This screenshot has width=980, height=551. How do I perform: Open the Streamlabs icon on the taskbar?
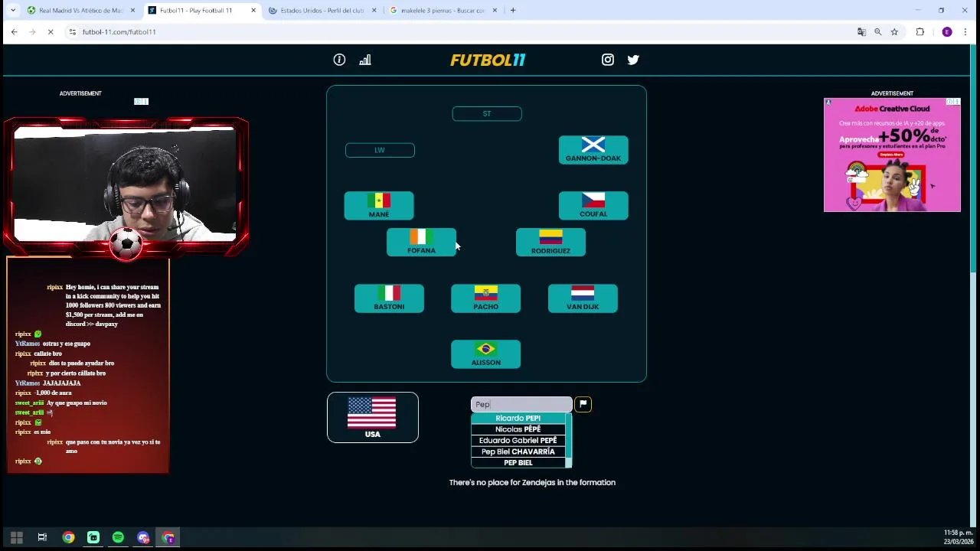click(x=93, y=537)
